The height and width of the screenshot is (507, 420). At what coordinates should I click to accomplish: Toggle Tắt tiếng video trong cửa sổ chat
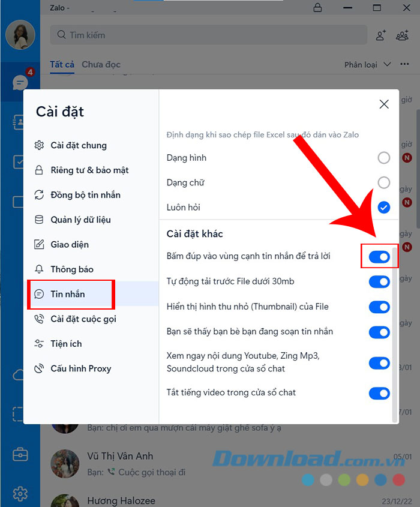(379, 393)
